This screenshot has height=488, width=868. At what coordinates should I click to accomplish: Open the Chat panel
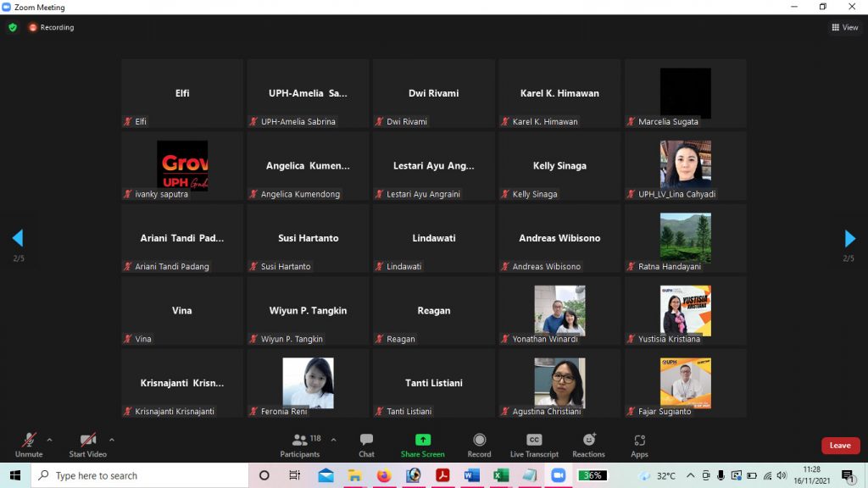366,444
